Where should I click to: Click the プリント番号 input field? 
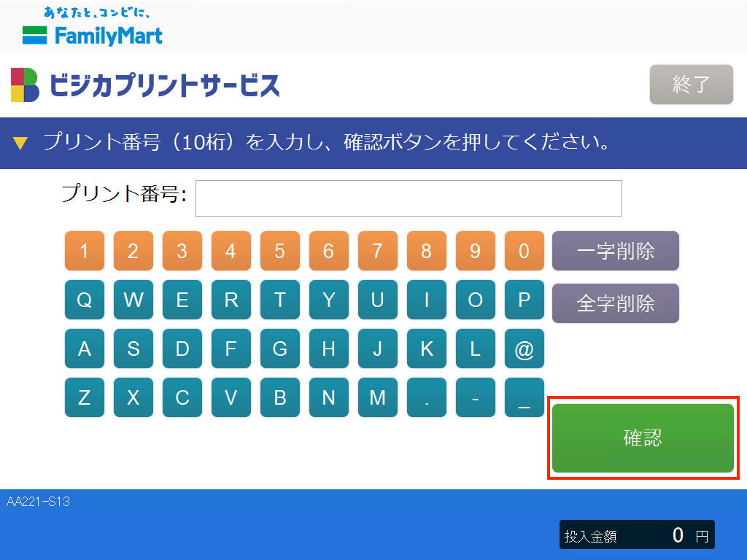(409, 198)
